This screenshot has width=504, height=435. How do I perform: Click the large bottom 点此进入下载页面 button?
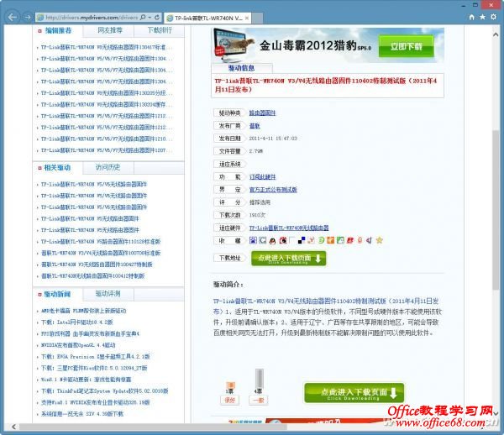click(x=354, y=393)
